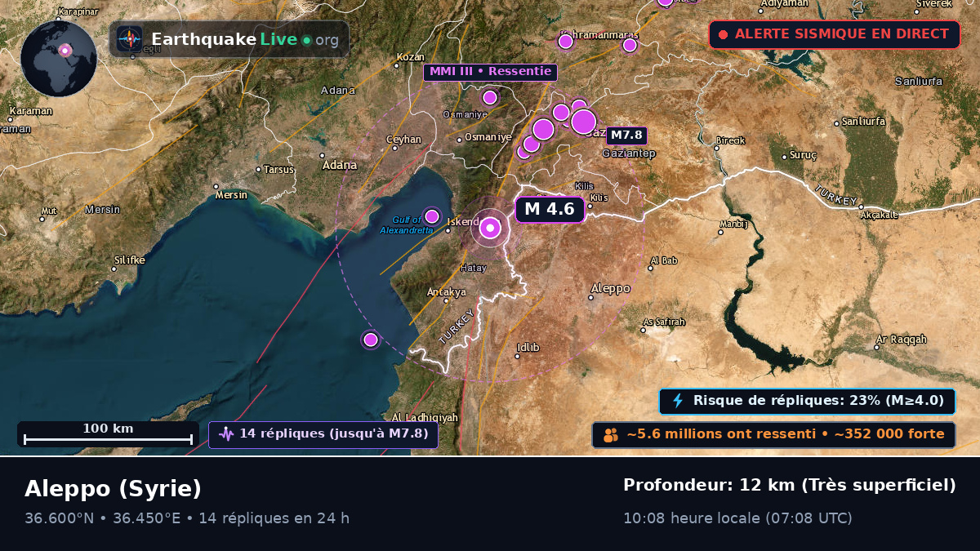Select the offshore aftershock marker in the Mediterranean

371,340
